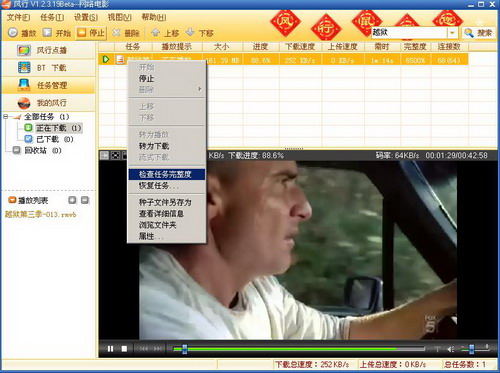The height and width of the screenshot is (373, 500).
Task: Click the 搜索 search button
Action: point(478,33)
